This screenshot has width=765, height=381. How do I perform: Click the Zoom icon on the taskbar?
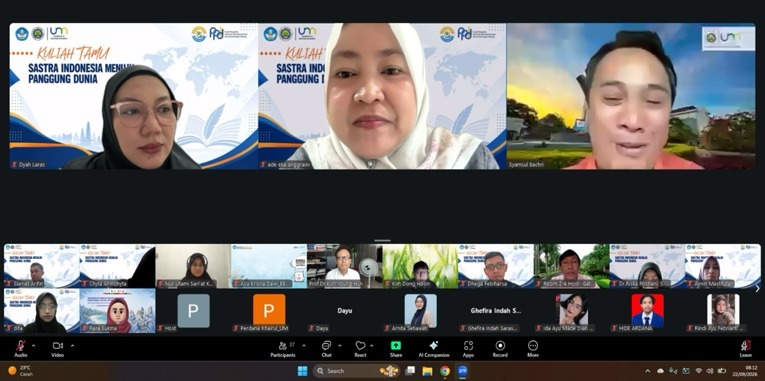click(x=462, y=371)
